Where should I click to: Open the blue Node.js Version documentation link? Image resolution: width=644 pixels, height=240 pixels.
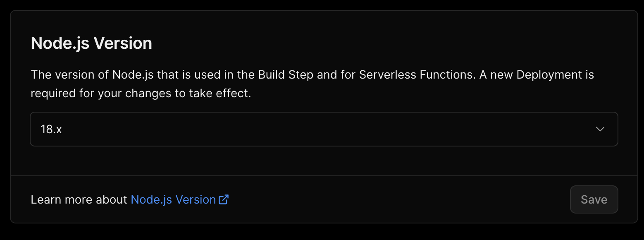[x=179, y=199]
